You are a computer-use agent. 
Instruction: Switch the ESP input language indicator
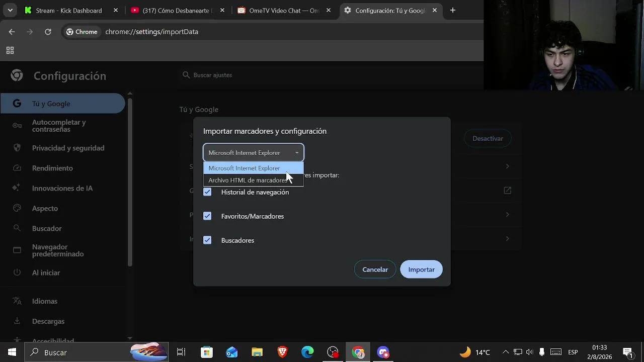[573, 352]
